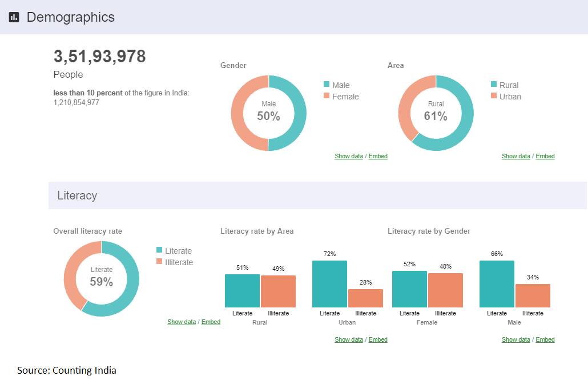Show data for Overall literacy rate

(182, 322)
